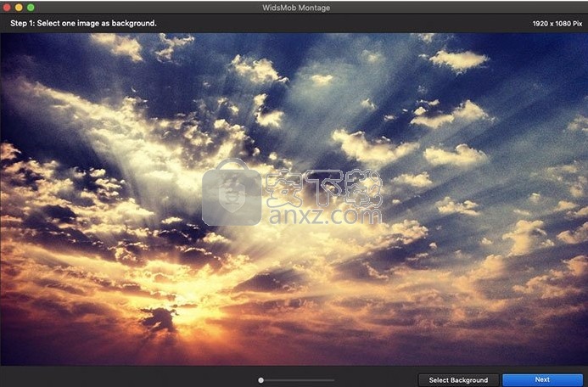Click the WidsMob Montage window title

tap(296, 8)
